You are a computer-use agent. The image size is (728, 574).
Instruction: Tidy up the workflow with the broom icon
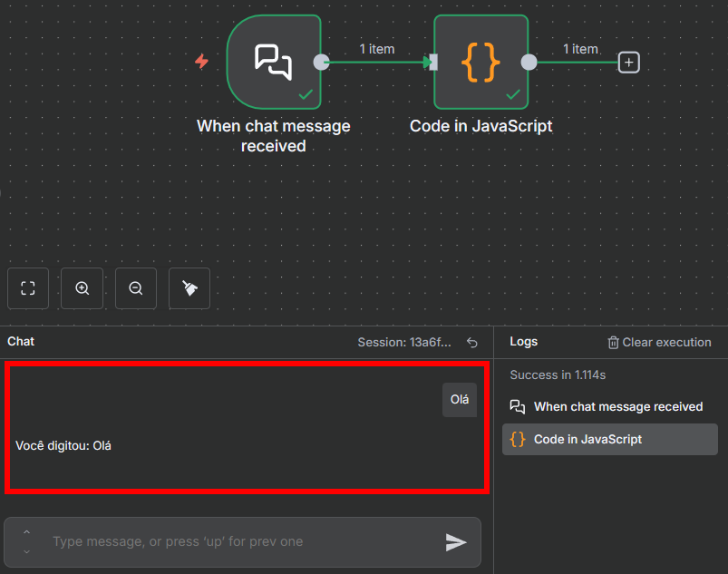[189, 288]
